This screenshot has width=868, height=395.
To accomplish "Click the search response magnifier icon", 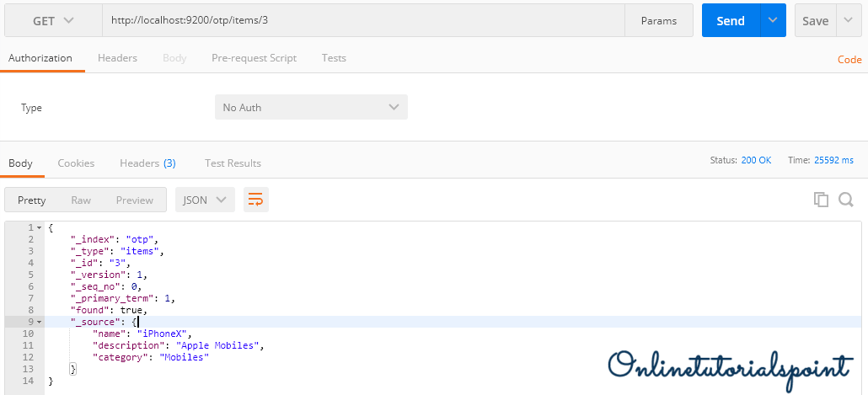I will (846, 200).
